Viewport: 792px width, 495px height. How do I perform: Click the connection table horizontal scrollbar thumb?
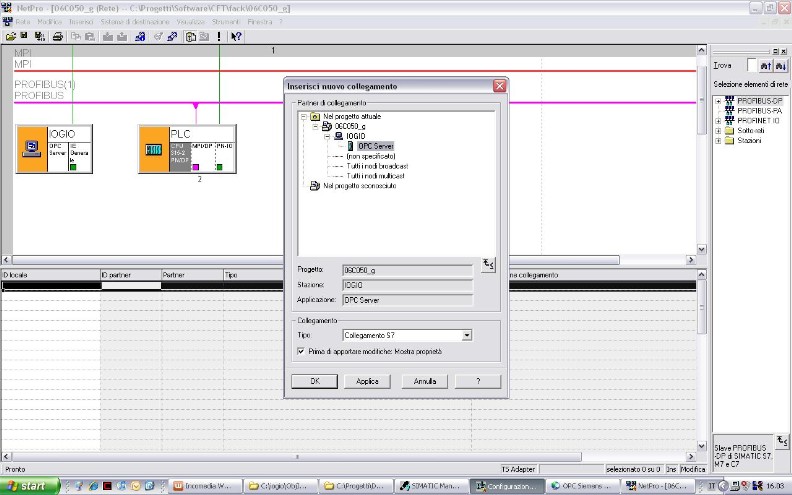[296, 457]
